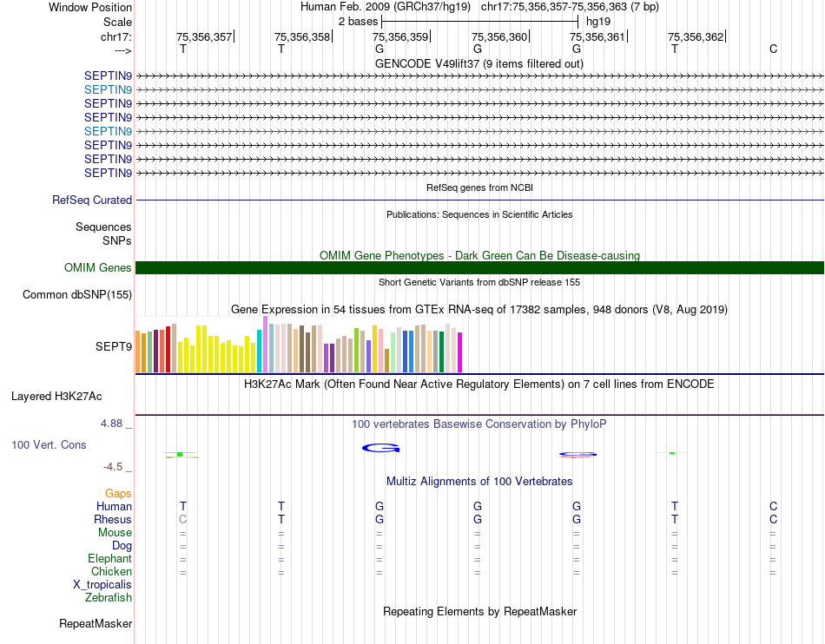Click base C in the top sequence row
825x644 pixels.
[x=773, y=49]
